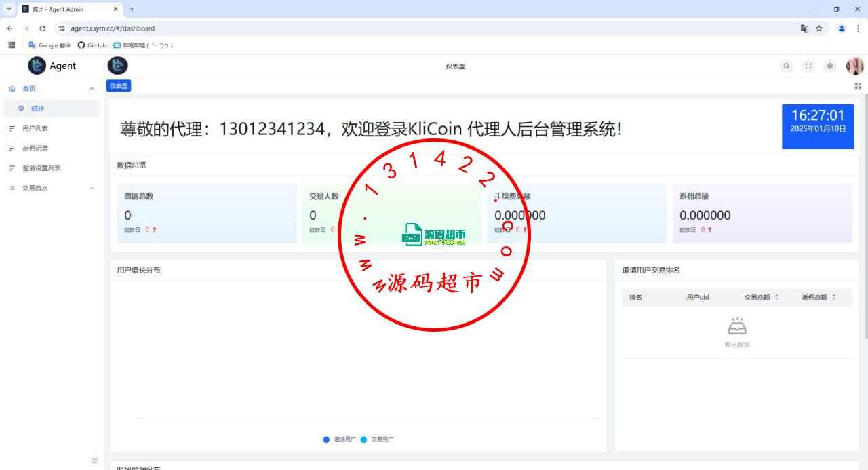Open Google 翻译 bookmark
The height and width of the screenshot is (470, 868).
click(50, 45)
